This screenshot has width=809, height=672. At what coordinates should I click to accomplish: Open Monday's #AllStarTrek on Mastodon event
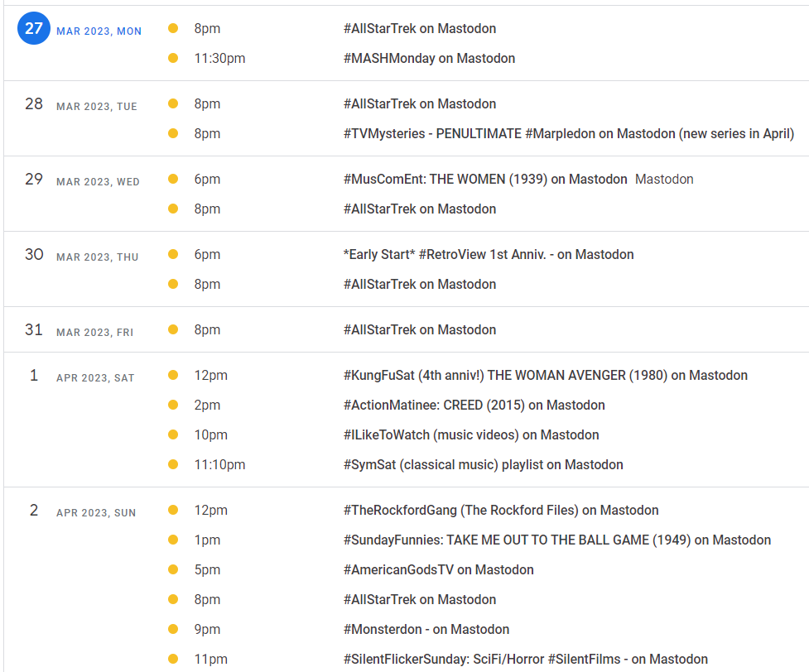pos(420,28)
